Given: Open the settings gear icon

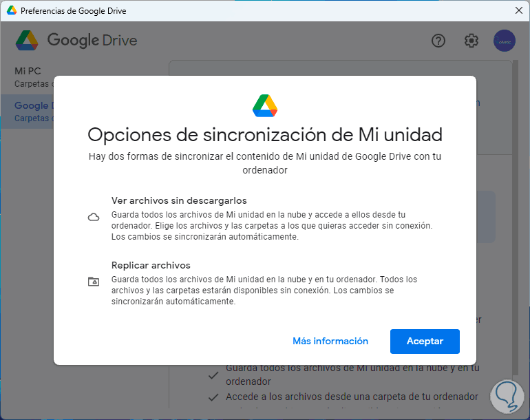Looking at the screenshot, I should pyautogui.click(x=471, y=41).
